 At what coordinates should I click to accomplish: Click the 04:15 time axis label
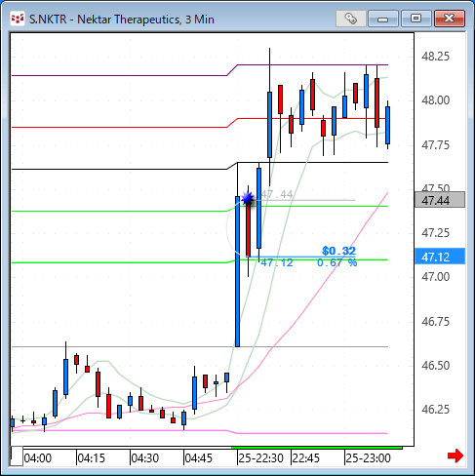(x=92, y=458)
